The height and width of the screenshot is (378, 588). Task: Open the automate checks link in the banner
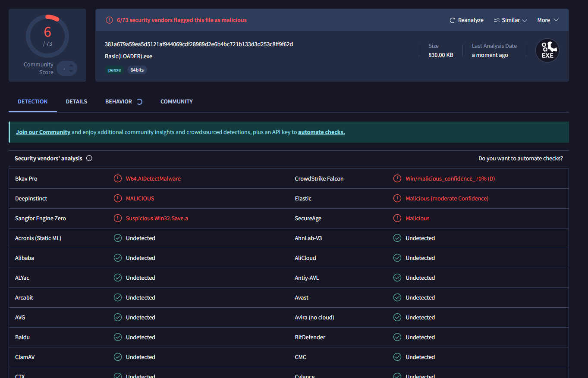click(x=321, y=132)
